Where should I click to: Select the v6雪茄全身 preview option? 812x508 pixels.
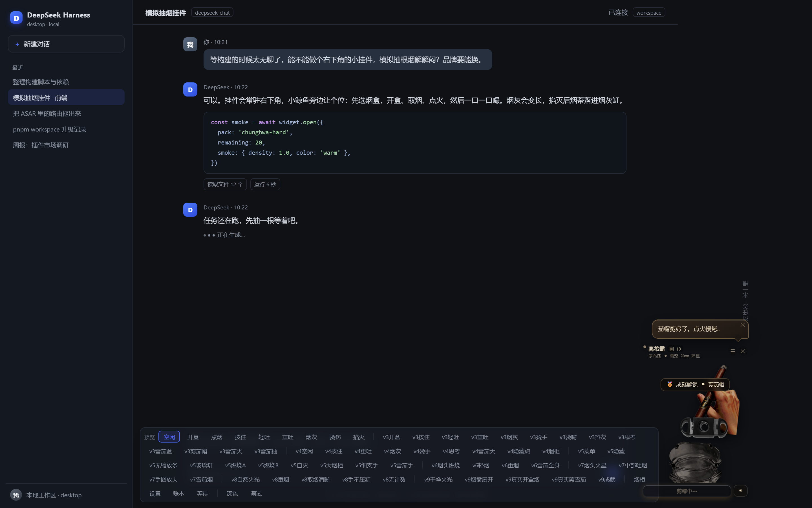545,465
